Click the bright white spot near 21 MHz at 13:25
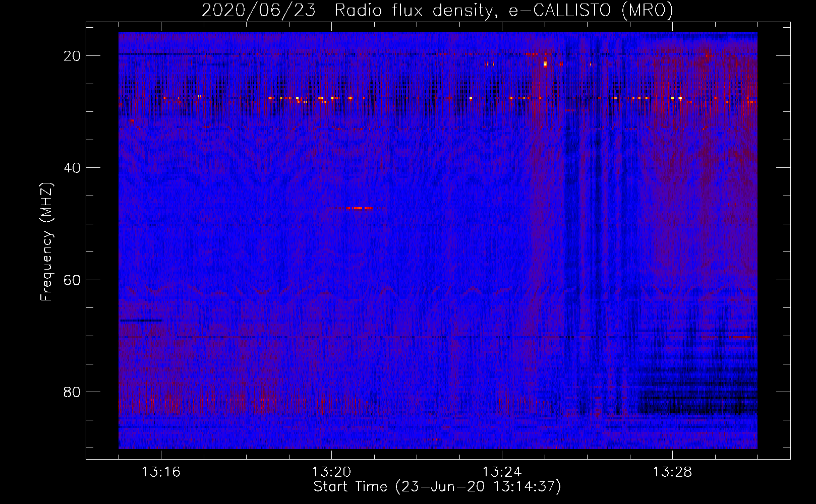Screen dimensions: 816x504 pyautogui.click(x=545, y=64)
